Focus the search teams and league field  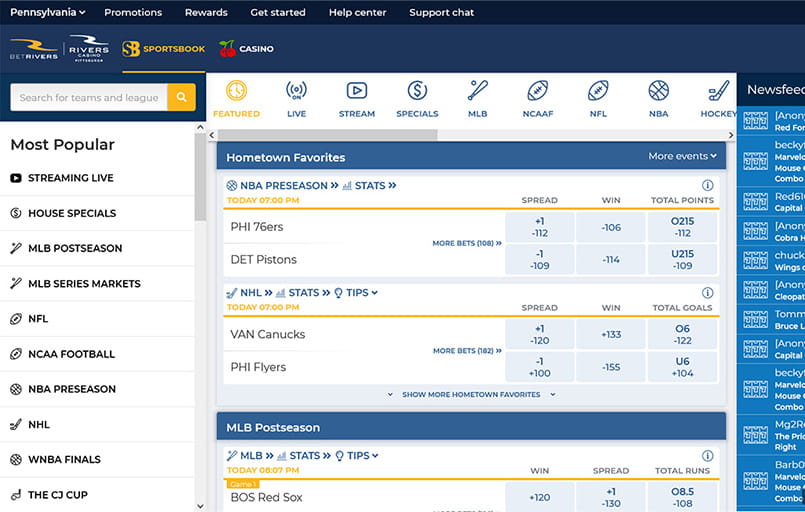coord(89,97)
